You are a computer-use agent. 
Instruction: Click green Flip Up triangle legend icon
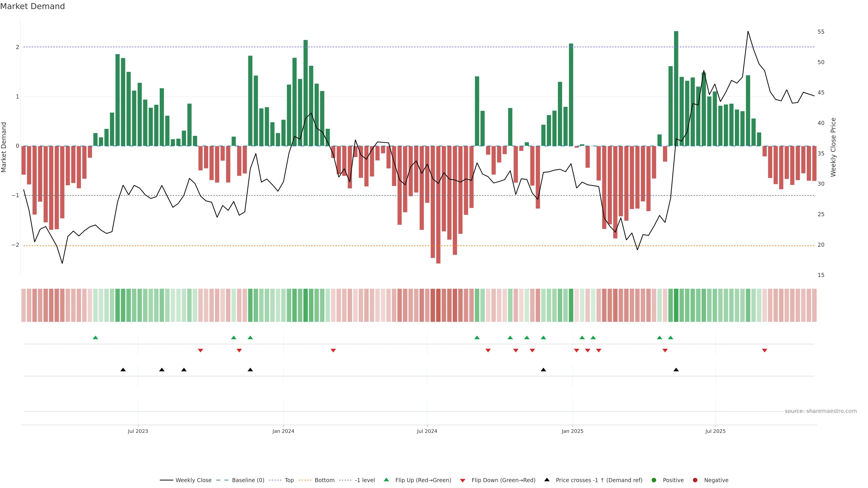pos(386,480)
